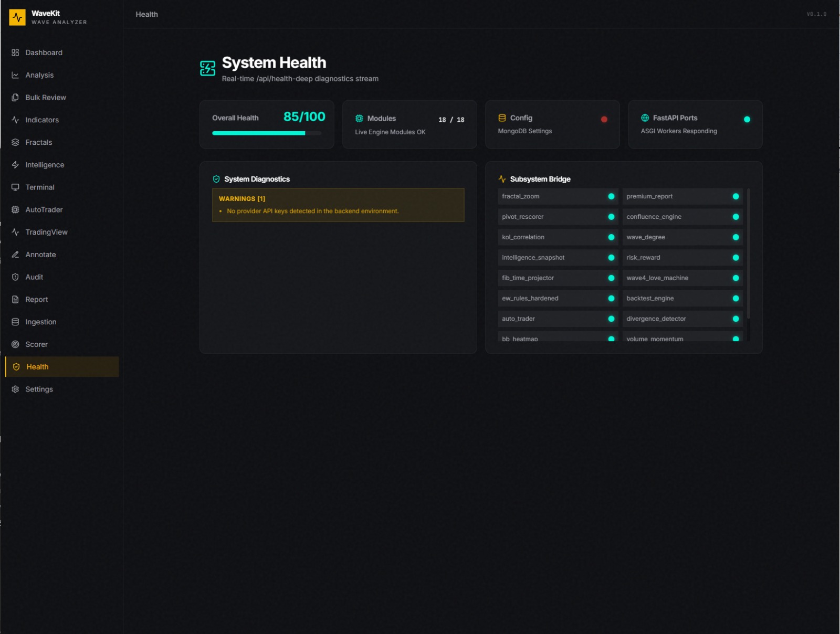Click the WaveKit logo icon
Image resolution: width=840 pixels, height=634 pixels.
17,17
